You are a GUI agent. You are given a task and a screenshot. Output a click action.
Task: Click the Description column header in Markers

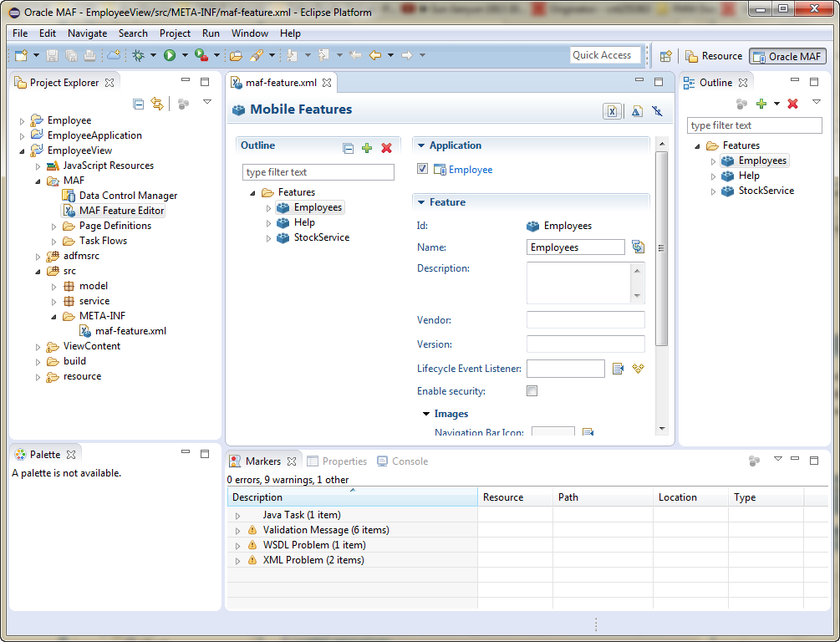[x=353, y=497]
